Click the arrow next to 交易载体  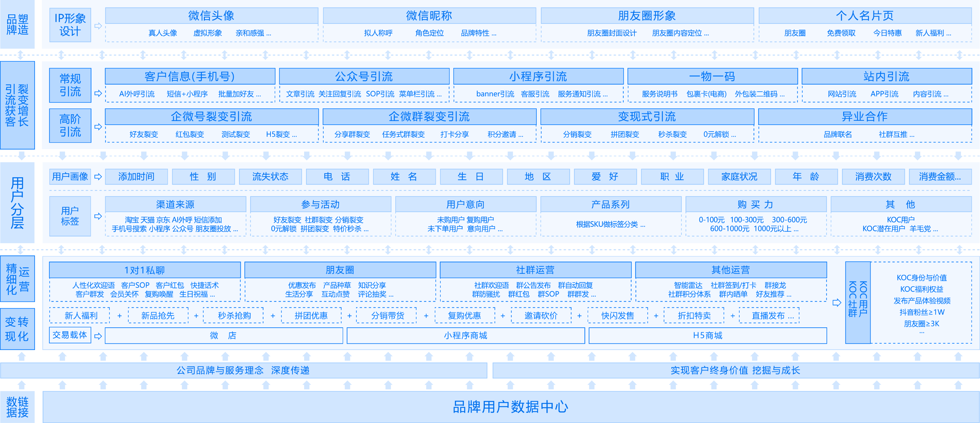point(98,336)
